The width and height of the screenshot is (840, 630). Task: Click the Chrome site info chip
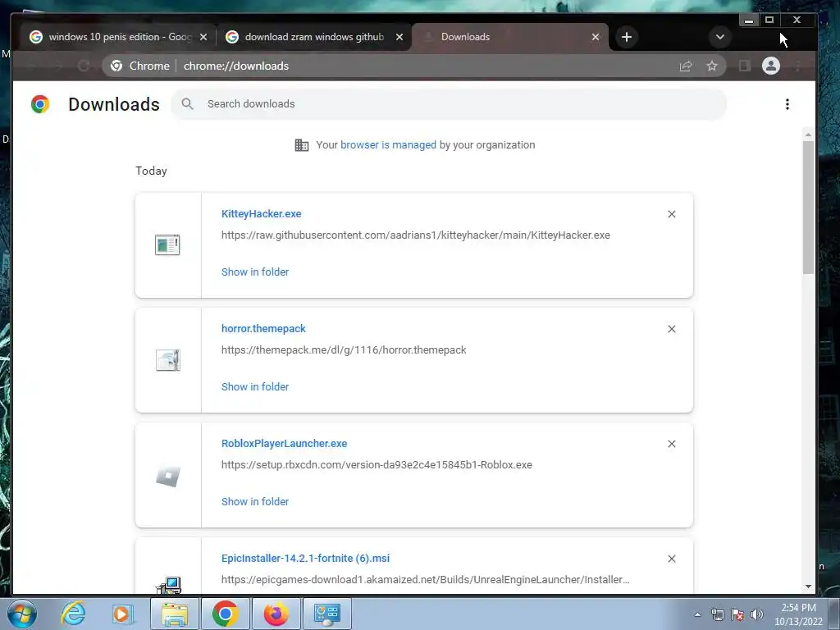click(139, 66)
